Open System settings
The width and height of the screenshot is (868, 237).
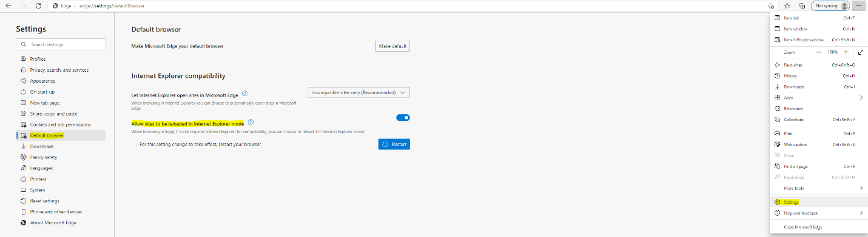61,190
